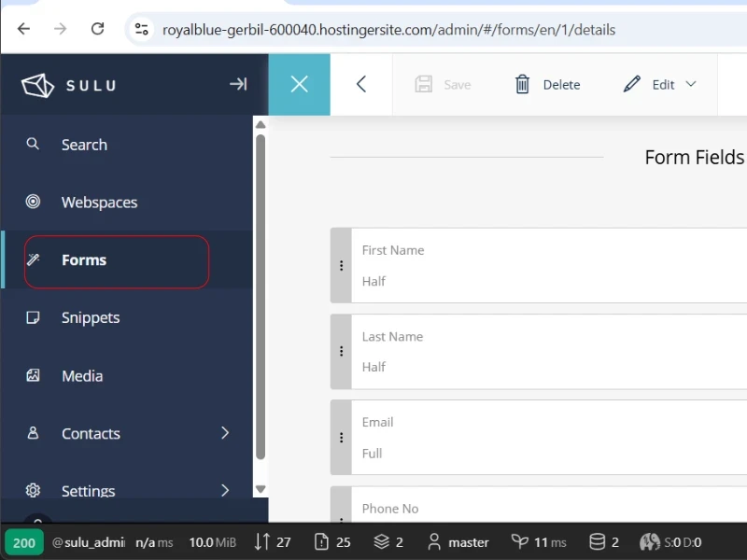Click the disabled Save button
The width and height of the screenshot is (747, 560).
click(444, 84)
